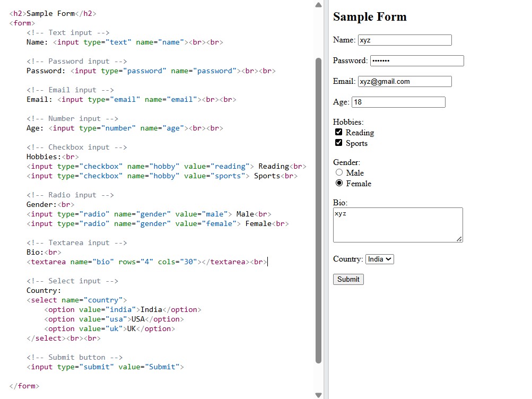This screenshot has height=399, width=532.
Task: Click the closing form tag in the code
Action: click(24, 386)
